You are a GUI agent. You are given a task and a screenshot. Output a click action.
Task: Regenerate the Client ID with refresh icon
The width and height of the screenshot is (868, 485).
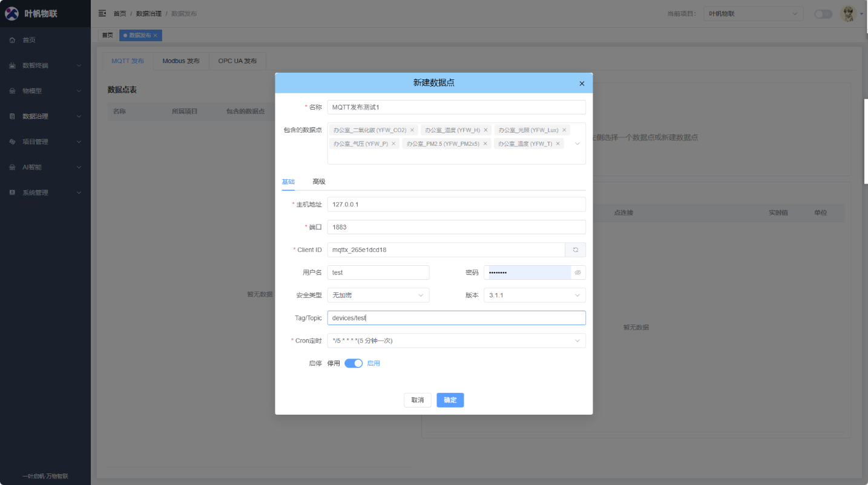(575, 249)
